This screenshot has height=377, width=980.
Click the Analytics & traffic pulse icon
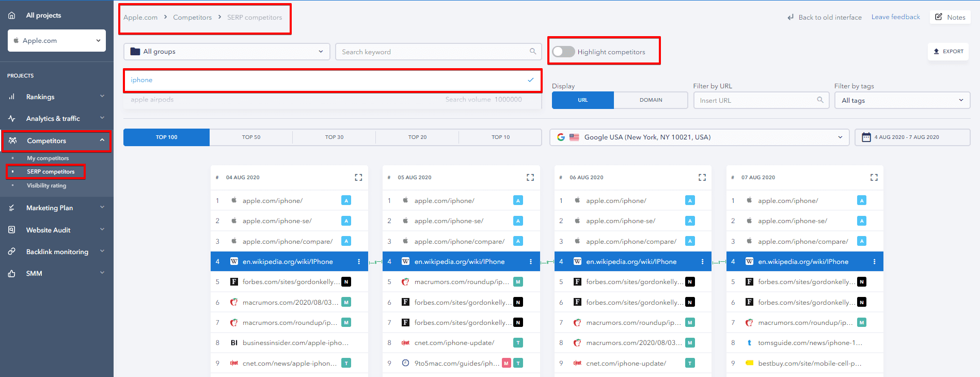[x=12, y=118]
